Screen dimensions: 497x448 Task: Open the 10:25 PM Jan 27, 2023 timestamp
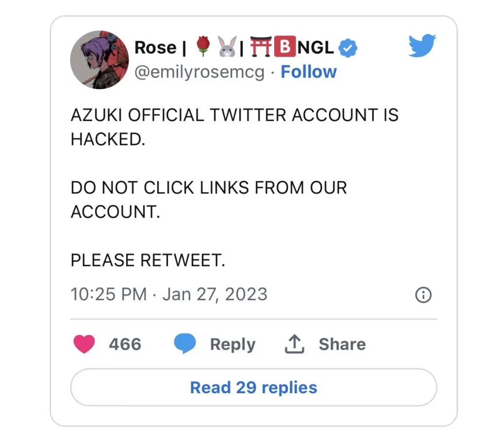pos(169,294)
